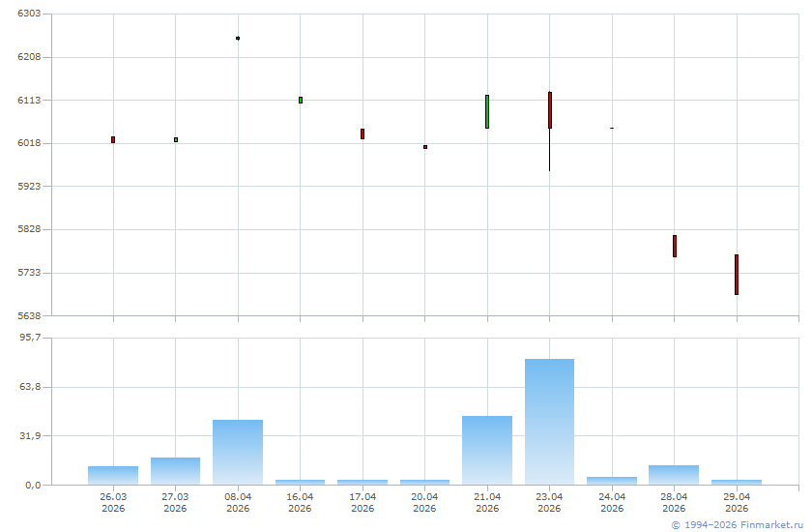Open the Finmarket.ru copyright link
Viewport: 812px width, 532px height.
[738, 525]
